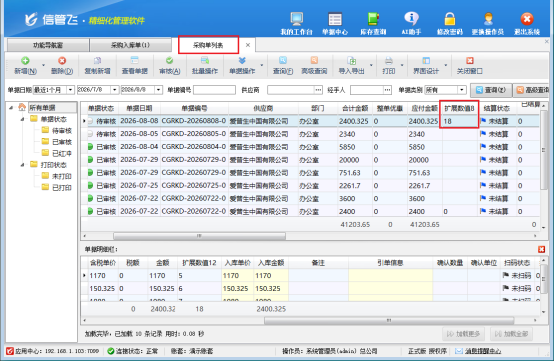Switch to 采购入库单(1) tab
Image resolution: width=554 pixels, height=362 pixels.
click(x=130, y=45)
